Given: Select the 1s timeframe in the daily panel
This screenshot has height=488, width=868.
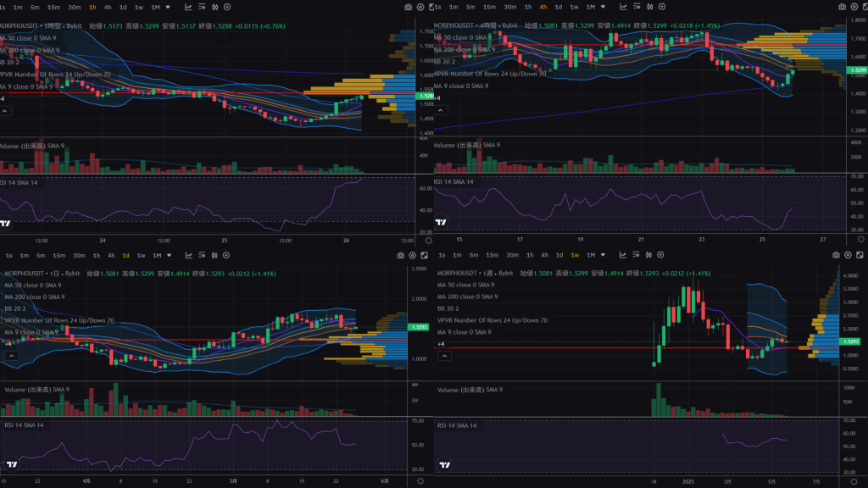Looking at the screenshot, I should point(8,255).
